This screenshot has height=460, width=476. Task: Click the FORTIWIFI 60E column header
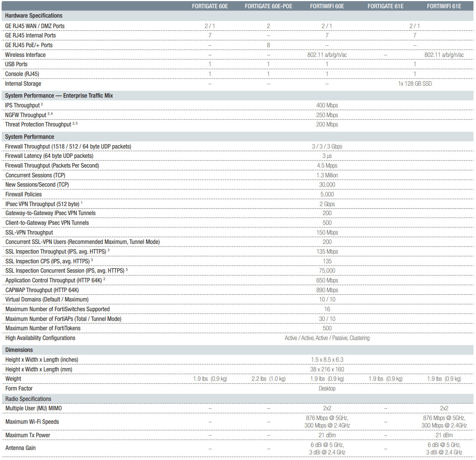pyautogui.click(x=327, y=6)
